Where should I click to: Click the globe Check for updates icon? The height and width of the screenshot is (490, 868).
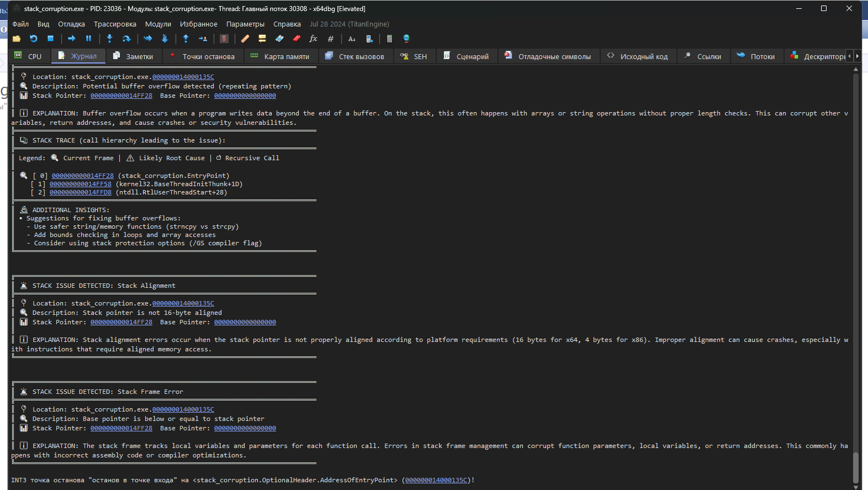[406, 39]
